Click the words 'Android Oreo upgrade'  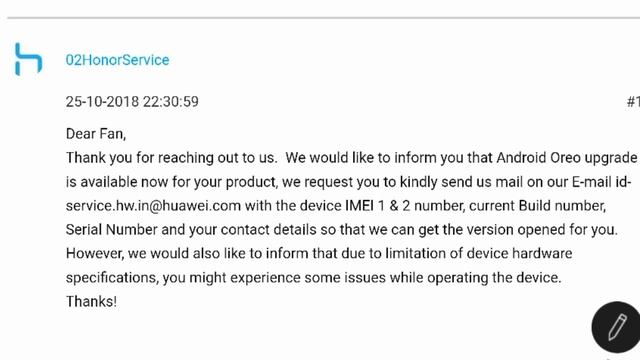pos(567,158)
